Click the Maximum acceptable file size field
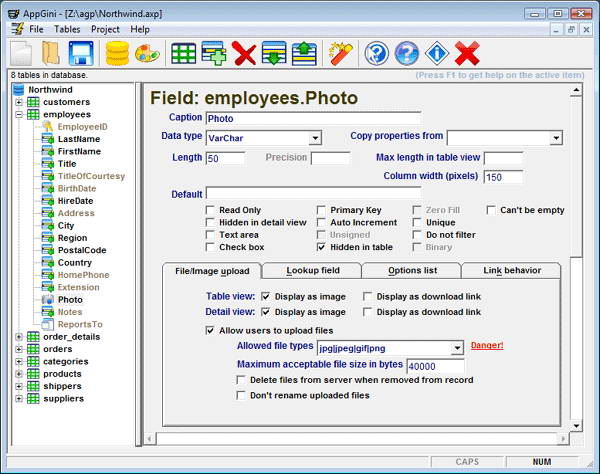 [435, 366]
